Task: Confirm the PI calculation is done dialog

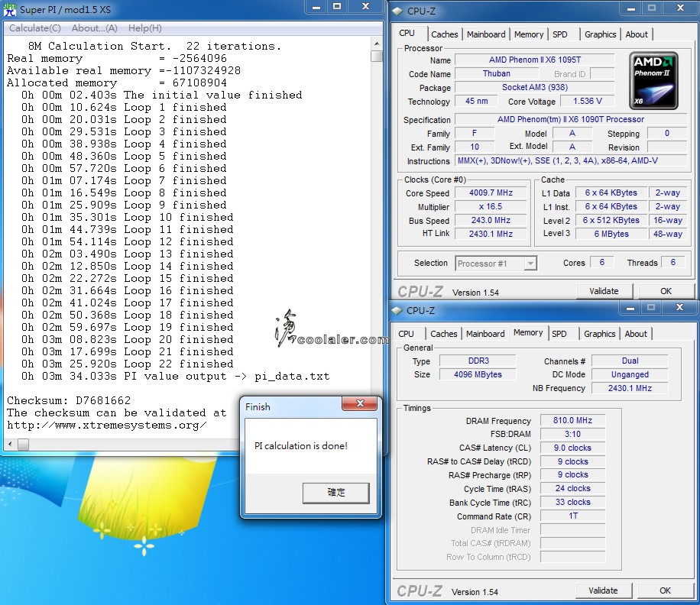Action: tap(335, 493)
